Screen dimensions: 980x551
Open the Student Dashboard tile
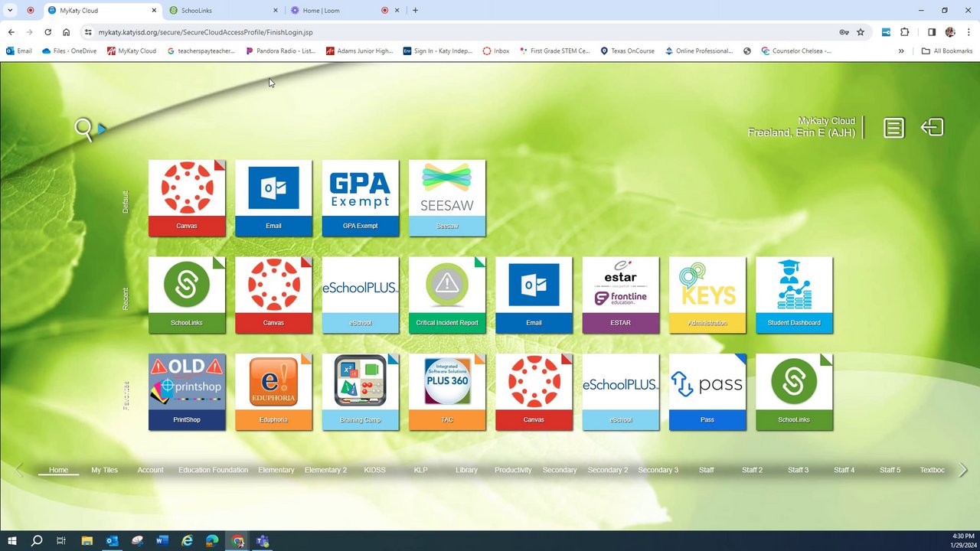coord(794,295)
